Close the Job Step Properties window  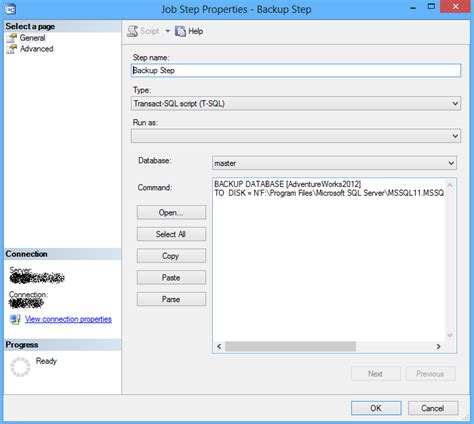[x=455, y=6]
